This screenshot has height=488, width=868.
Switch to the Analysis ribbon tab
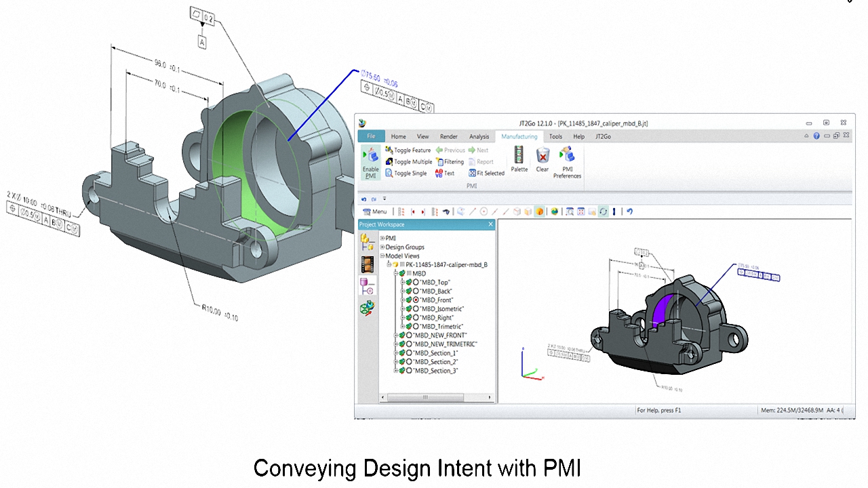click(x=478, y=136)
